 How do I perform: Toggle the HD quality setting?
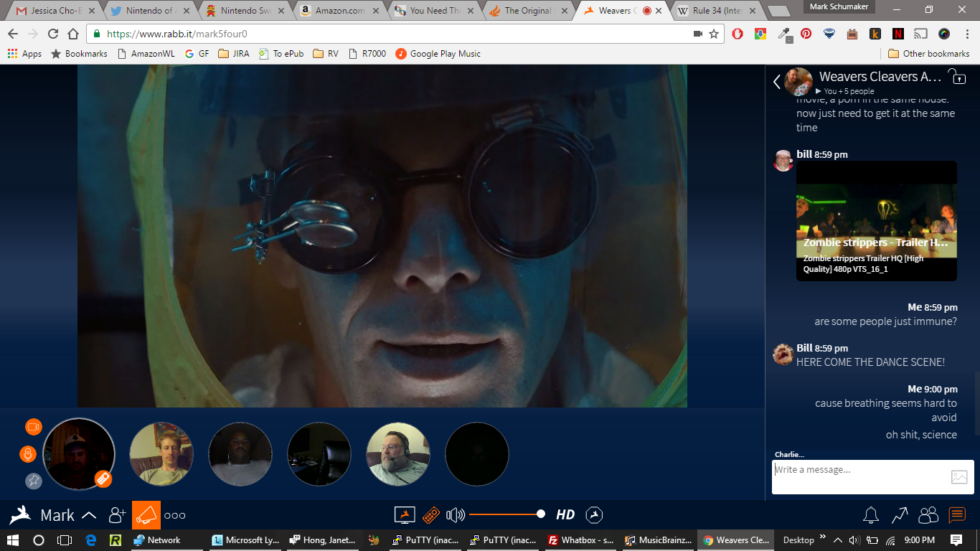point(565,514)
